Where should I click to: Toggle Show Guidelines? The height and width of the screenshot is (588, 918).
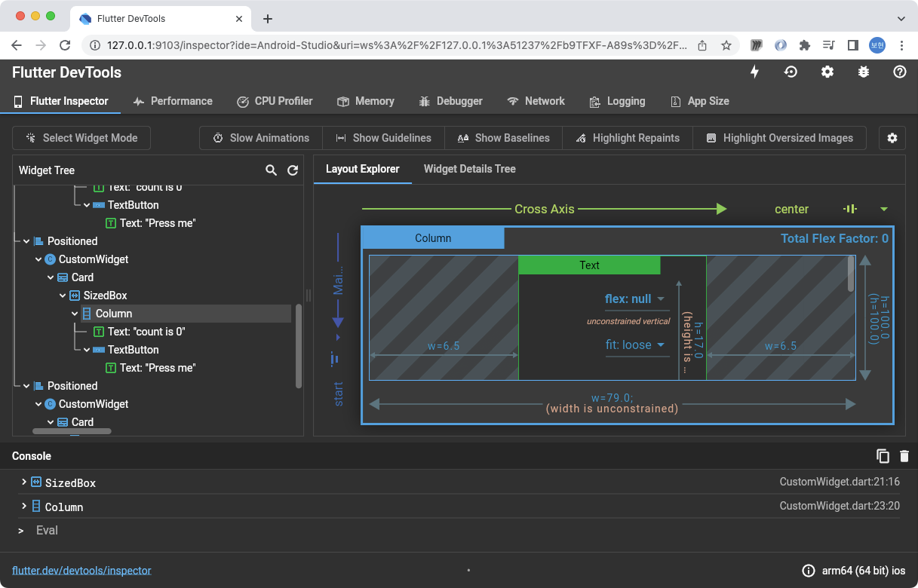coord(383,138)
